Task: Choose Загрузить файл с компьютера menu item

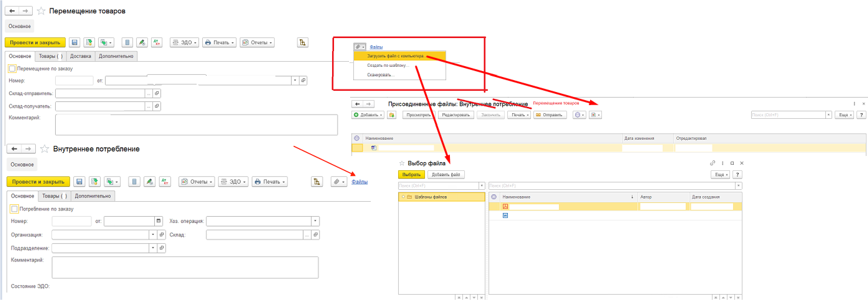Action: pyautogui.click(x=396, y=56)
